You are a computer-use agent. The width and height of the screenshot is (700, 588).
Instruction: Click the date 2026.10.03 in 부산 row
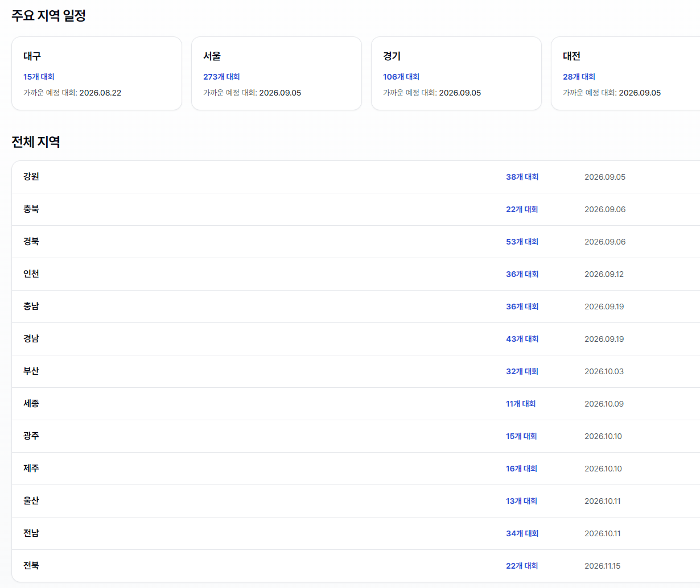coord(604,371)
